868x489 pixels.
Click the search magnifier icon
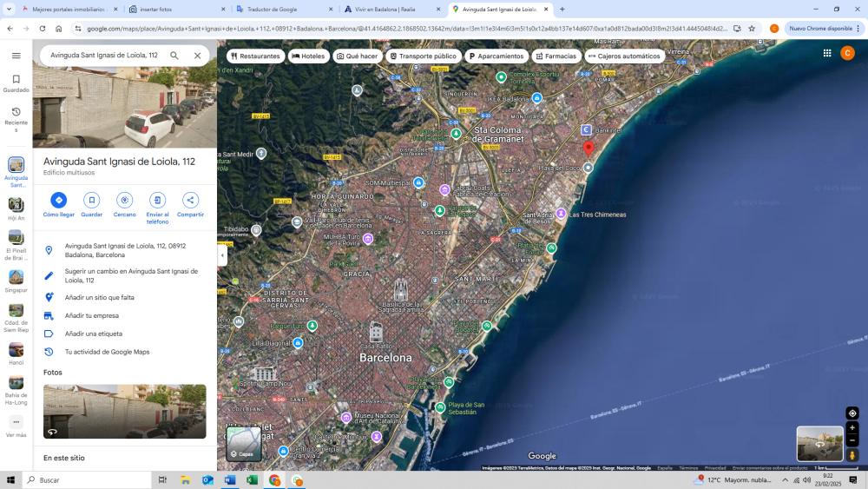tap(174, 56)
